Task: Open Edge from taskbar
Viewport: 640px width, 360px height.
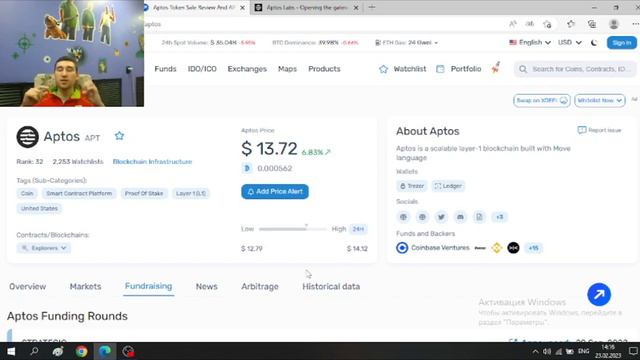Action: click(x=105, y=351)
